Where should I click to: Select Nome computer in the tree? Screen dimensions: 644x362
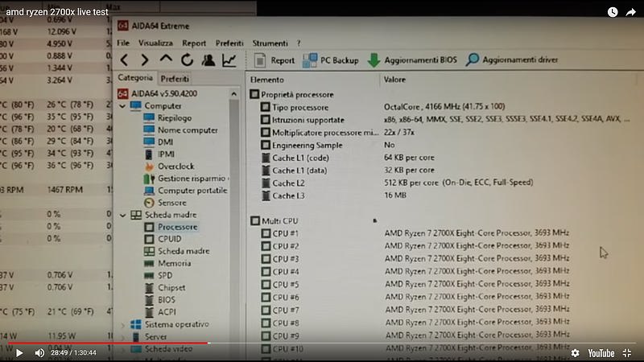[180, 130]
